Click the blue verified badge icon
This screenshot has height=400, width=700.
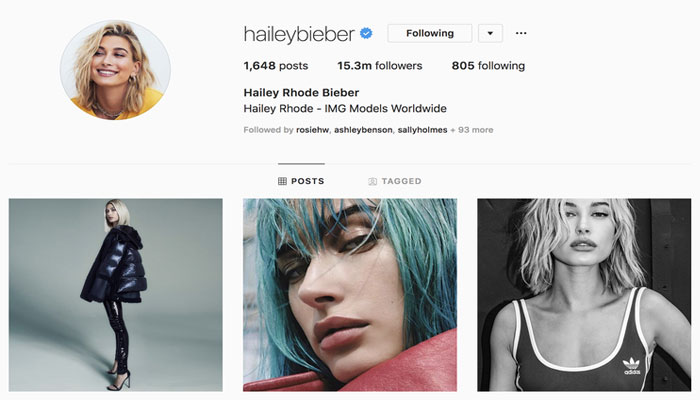click(x=366, y=33)
